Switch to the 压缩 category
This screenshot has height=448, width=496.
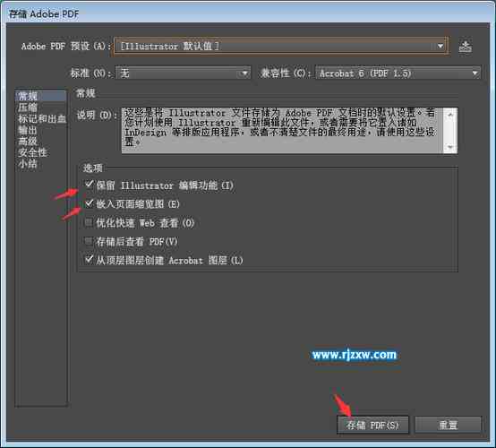(x=28, y=108)
